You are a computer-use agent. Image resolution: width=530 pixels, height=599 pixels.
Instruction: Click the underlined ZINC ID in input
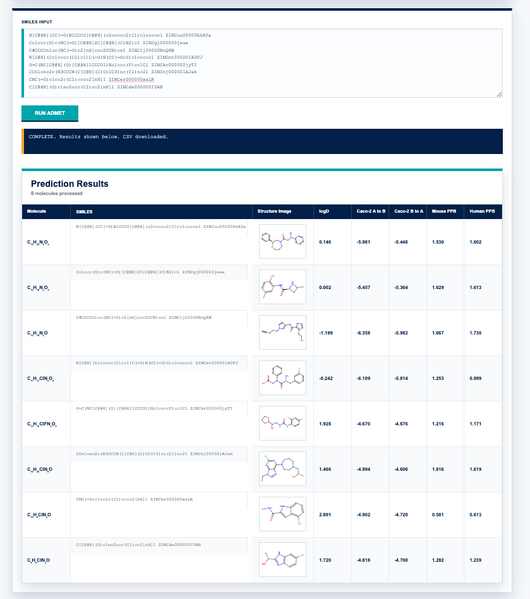131,79
